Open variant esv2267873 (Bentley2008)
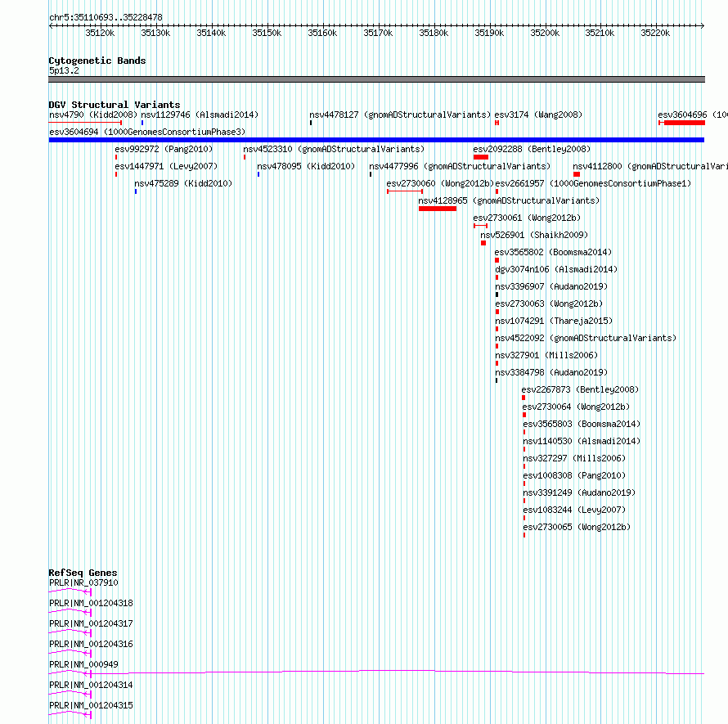The height and width of the screenshot is (724, 728). (x=580, y=389)
